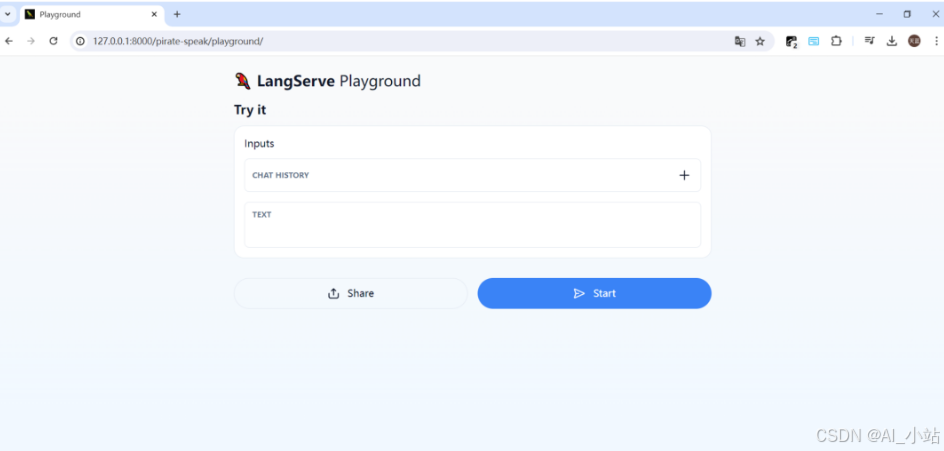Open the tab search dropdown arrow
The width and height of the screenshot is (944, 451).
(x=8, y=14)
